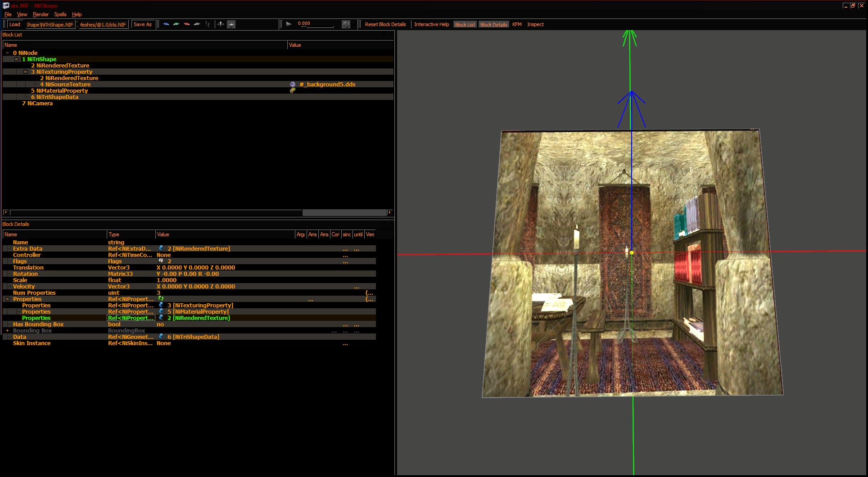868x477 pixels.
Task: Click the Save As button
Action: click(143, 24)
